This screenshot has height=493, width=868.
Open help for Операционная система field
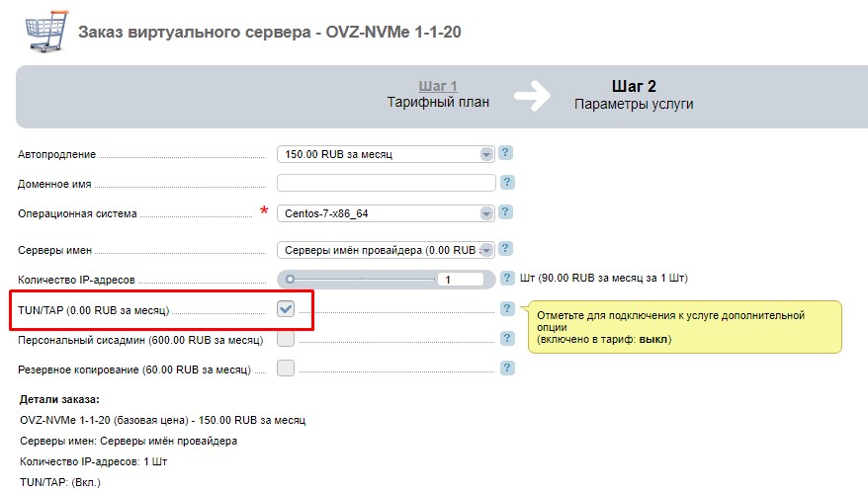(x=505, y=211)
